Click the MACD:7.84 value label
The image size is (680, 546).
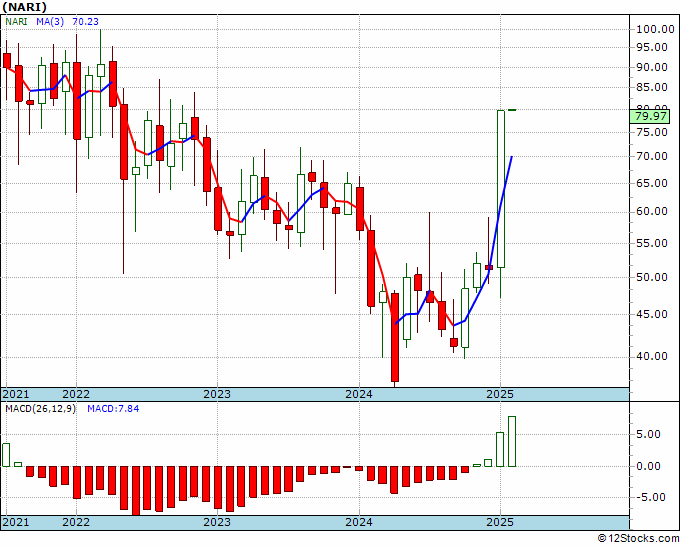click(113, 409)
